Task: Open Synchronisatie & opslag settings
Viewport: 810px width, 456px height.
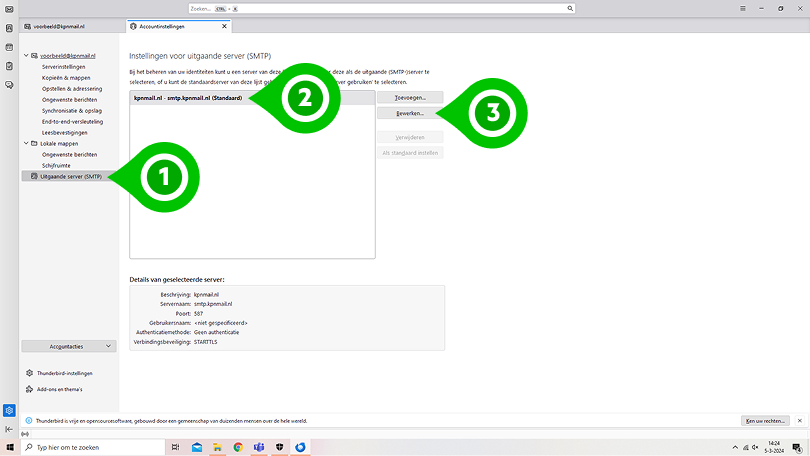Action: (72, 111)
